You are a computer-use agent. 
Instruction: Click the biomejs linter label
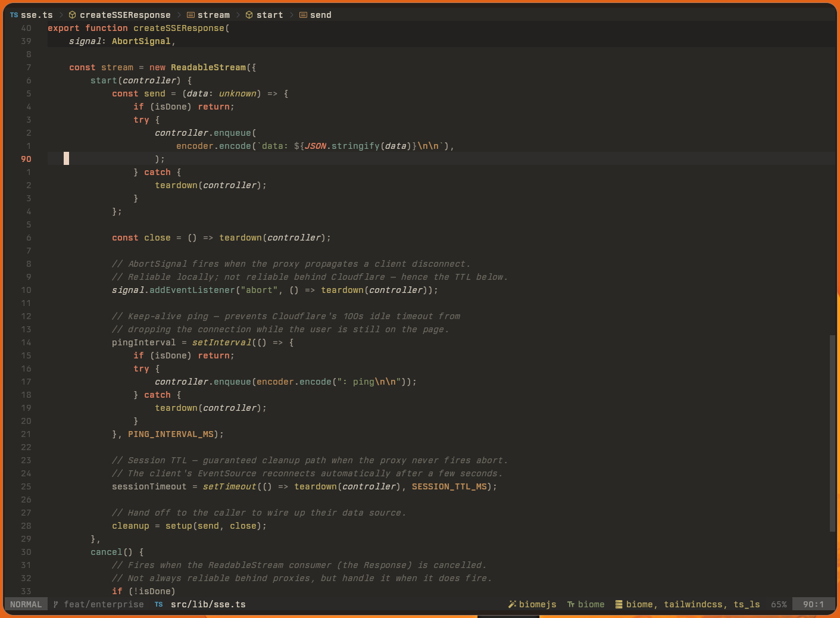(x=538, y=604)
